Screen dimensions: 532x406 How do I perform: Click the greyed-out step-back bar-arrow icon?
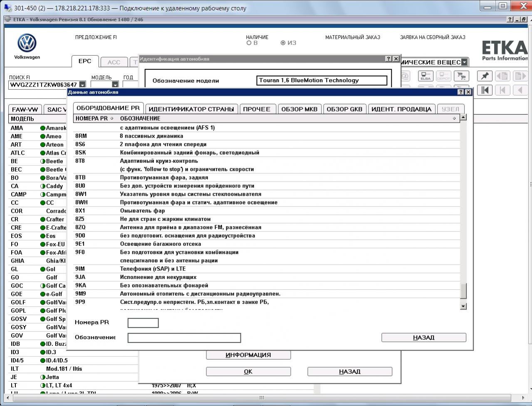tap(502, 90)
